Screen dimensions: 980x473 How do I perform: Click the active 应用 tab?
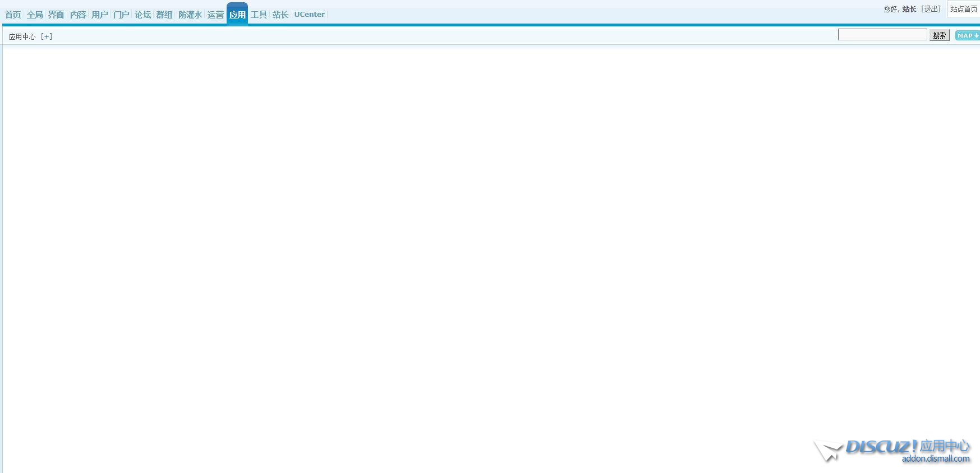coord(237,14)
